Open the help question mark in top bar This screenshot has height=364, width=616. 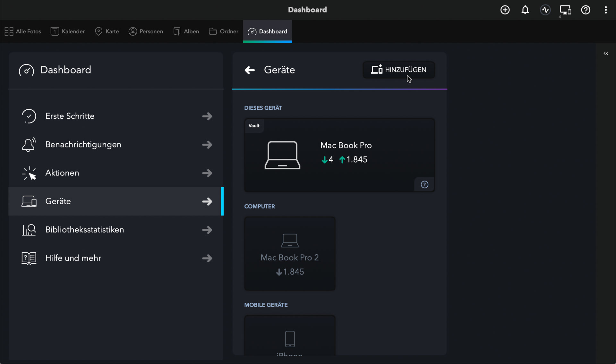coord(586,10)
